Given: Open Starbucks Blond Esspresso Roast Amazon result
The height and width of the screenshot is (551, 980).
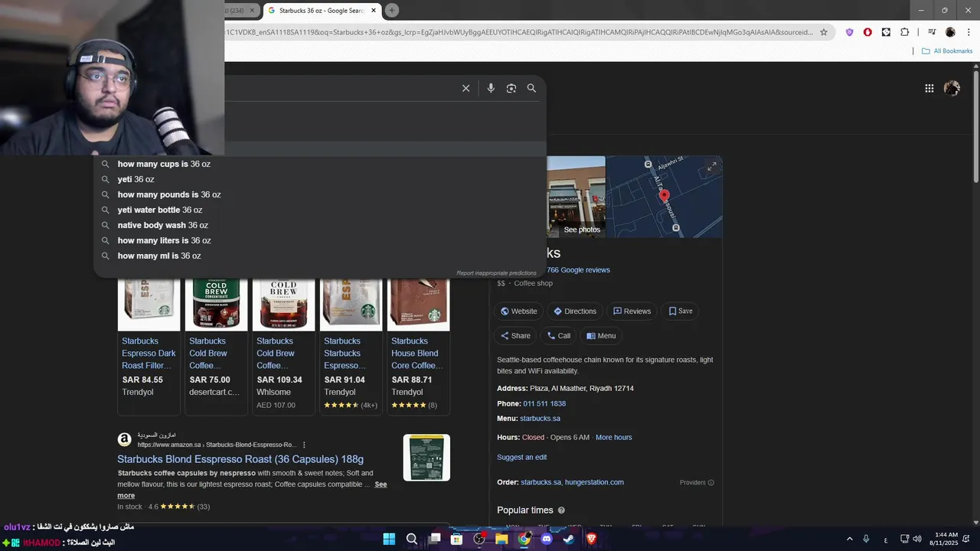Looking at the screenshot, I should coord(240,459).
